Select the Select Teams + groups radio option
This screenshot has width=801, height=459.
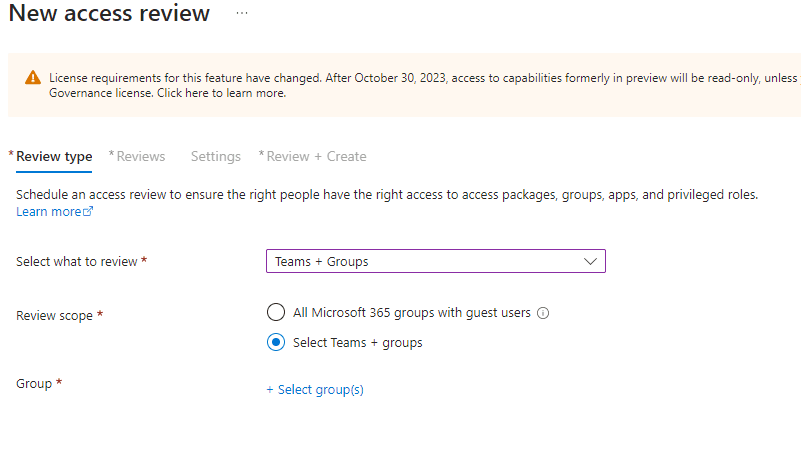(276, 342)
